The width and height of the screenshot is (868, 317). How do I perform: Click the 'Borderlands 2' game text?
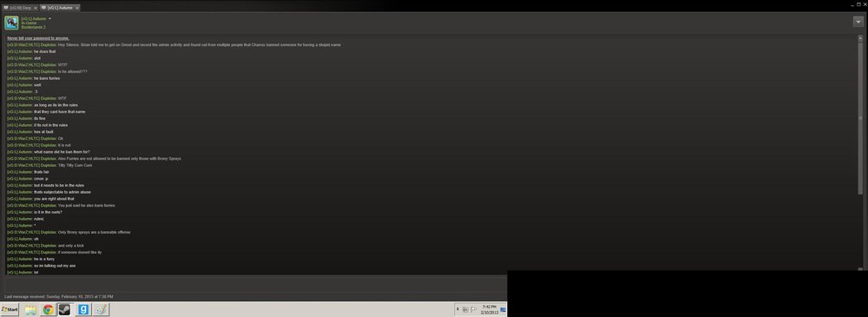[x=33, y=27]
